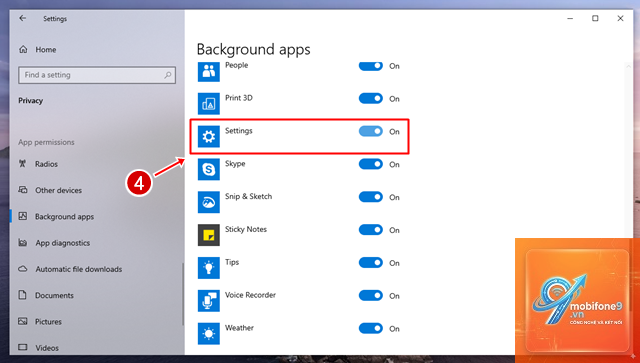
Task: Switch off Skype background toggle
Action: (x=371, y=164)
